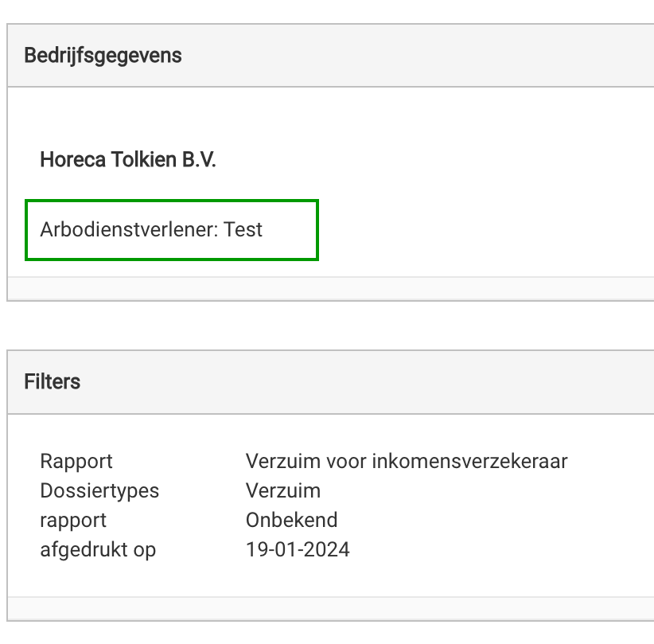
Task: Click the Filters panel header
Action: [x=330, y=382]
